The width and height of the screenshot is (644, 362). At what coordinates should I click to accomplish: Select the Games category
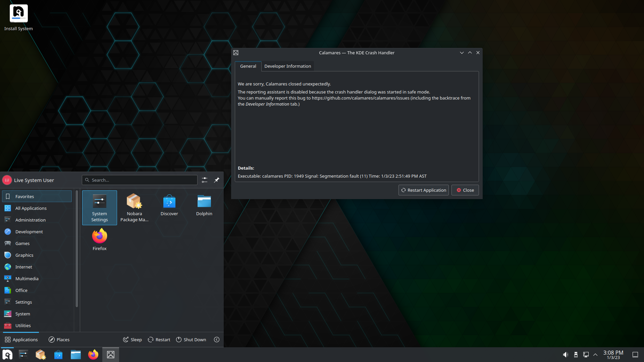pyautogui.click(x=37, y=243)
